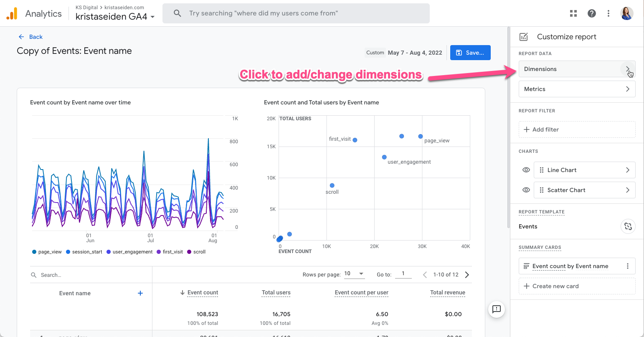The height and width of the screenshot is (337, 644).
Task: Open the feedback chat bubble icon
Action: [497, 309]
